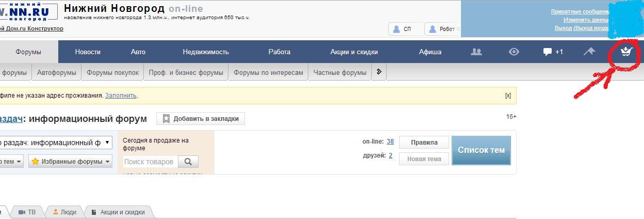Viewport: 644px width, 219px height.
Task: Expand more forum categories with chevron arrow
Action: 379,72
